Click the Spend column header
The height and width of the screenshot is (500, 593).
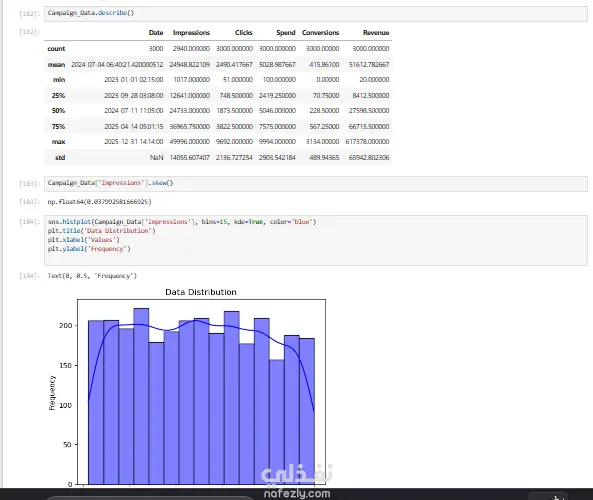[x=286, y=33]
